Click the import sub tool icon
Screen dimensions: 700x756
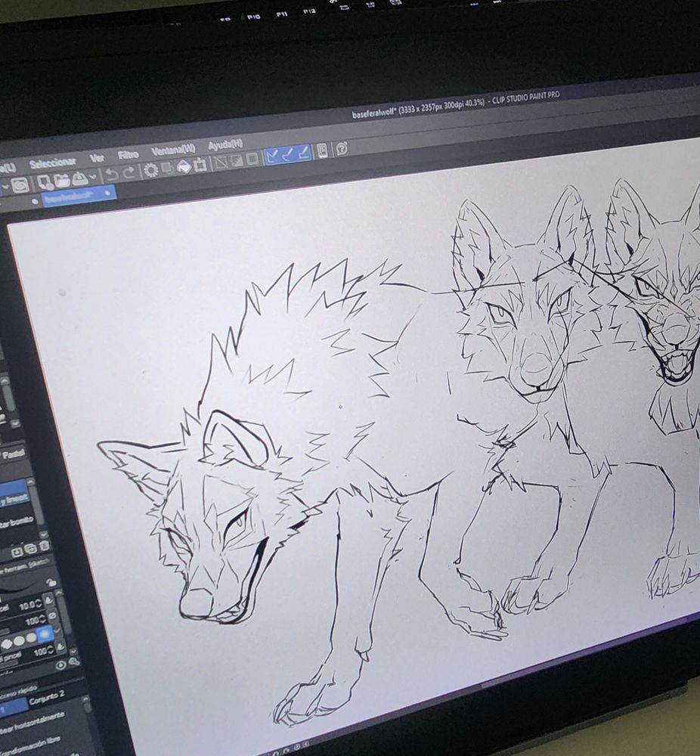(17, 552)
